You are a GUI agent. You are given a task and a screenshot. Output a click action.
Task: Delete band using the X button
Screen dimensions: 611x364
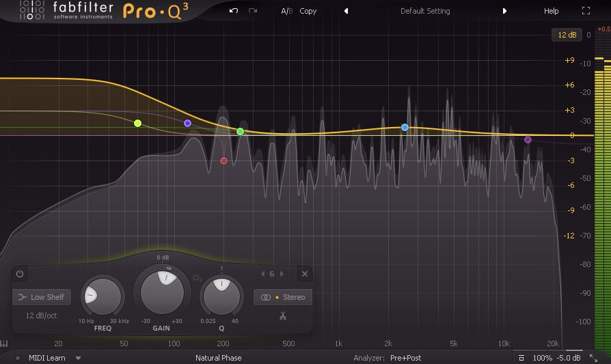[x=305, y=274]
